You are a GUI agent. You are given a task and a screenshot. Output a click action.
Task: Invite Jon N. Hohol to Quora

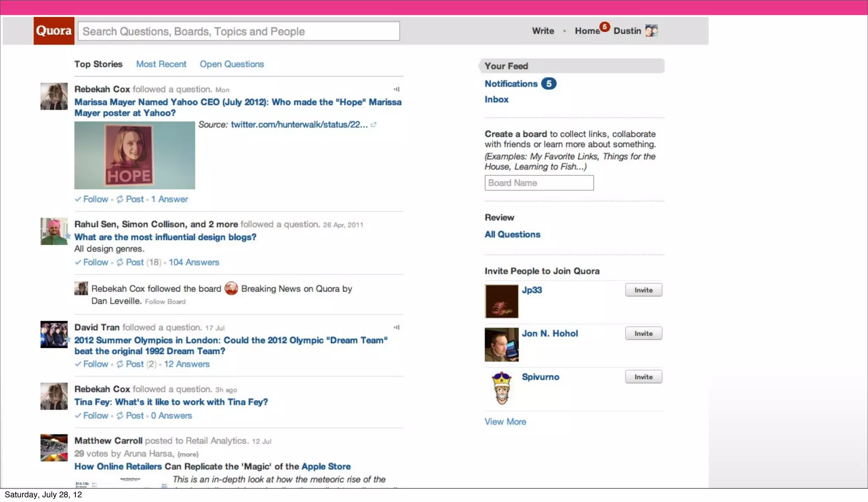click(643, 334)
